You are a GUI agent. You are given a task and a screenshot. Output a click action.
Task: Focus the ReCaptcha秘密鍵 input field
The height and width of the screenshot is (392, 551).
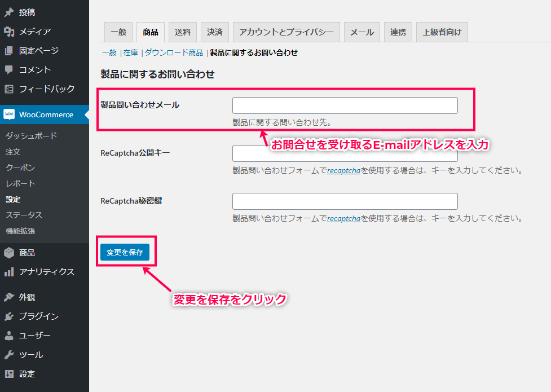(345, 201)
